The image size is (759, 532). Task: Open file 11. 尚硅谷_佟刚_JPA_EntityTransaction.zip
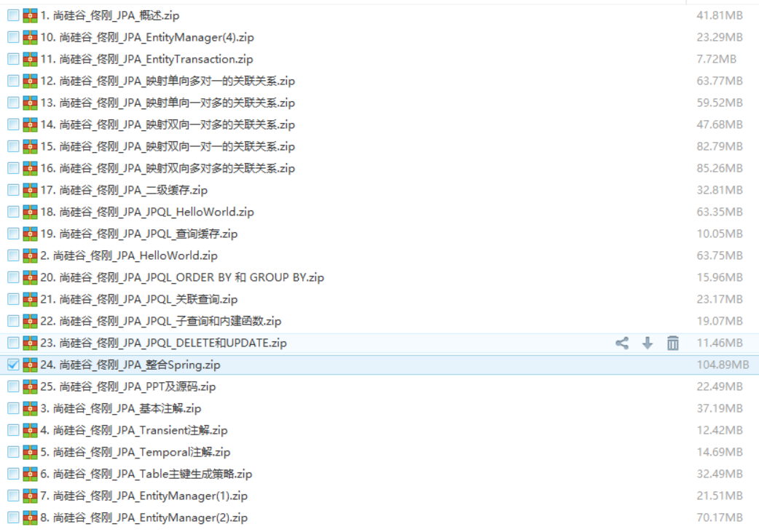coord(146,59)
